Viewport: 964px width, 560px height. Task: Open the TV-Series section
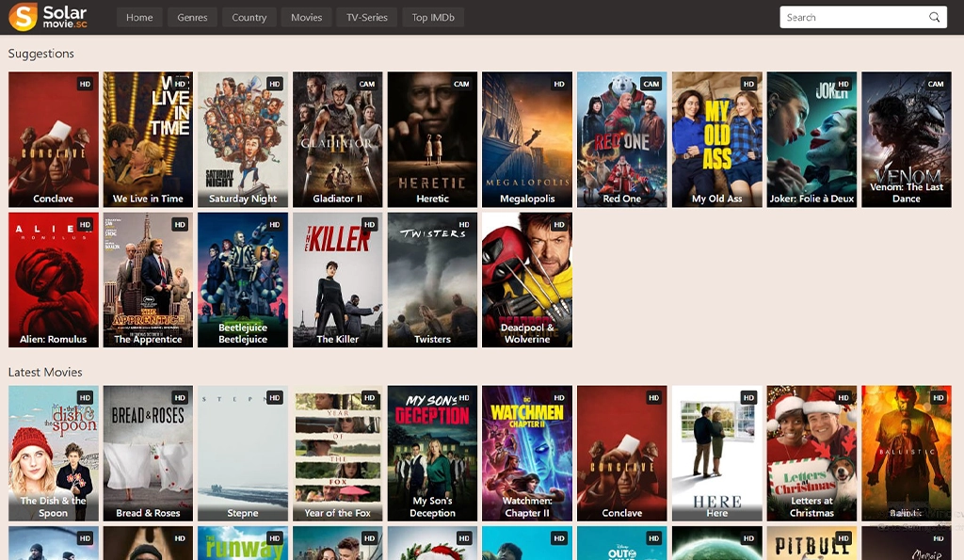[366, 17]
